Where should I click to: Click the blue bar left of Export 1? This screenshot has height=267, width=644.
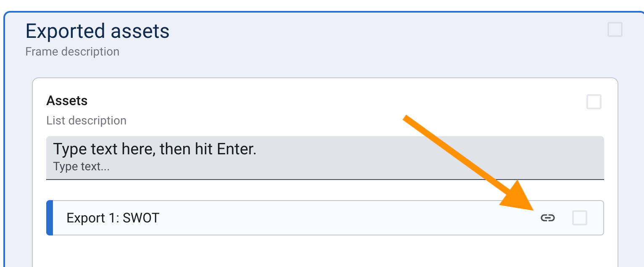coord(50,218)
